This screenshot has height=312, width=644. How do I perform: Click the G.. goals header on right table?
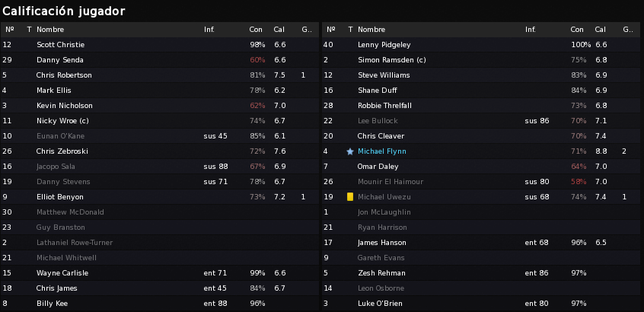(628, 30)
